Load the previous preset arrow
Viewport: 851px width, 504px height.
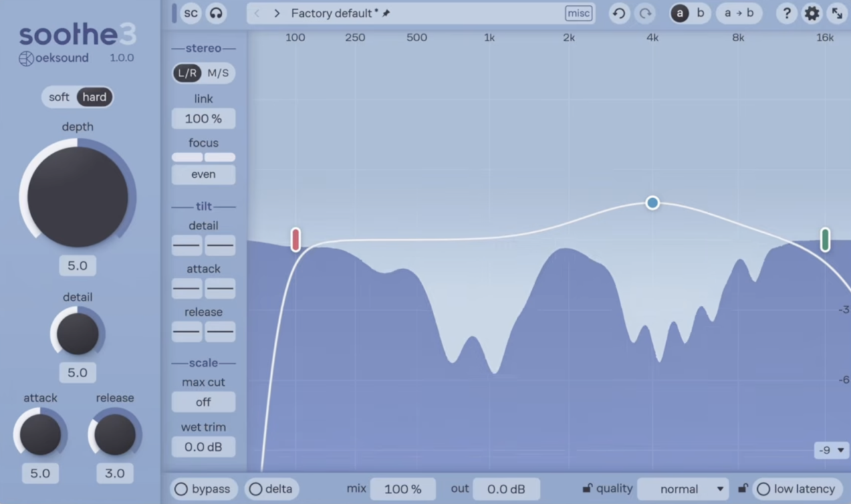tap(257, 13)
